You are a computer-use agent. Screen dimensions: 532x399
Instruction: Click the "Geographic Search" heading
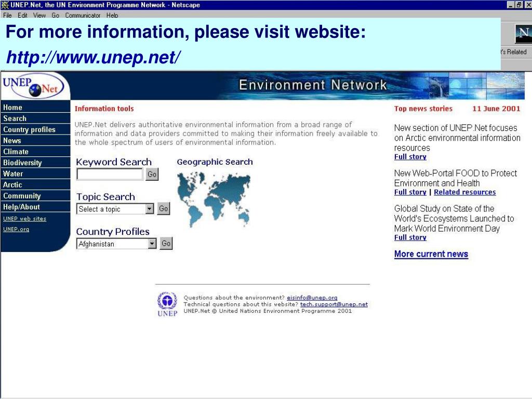click(x=215, y=162)
